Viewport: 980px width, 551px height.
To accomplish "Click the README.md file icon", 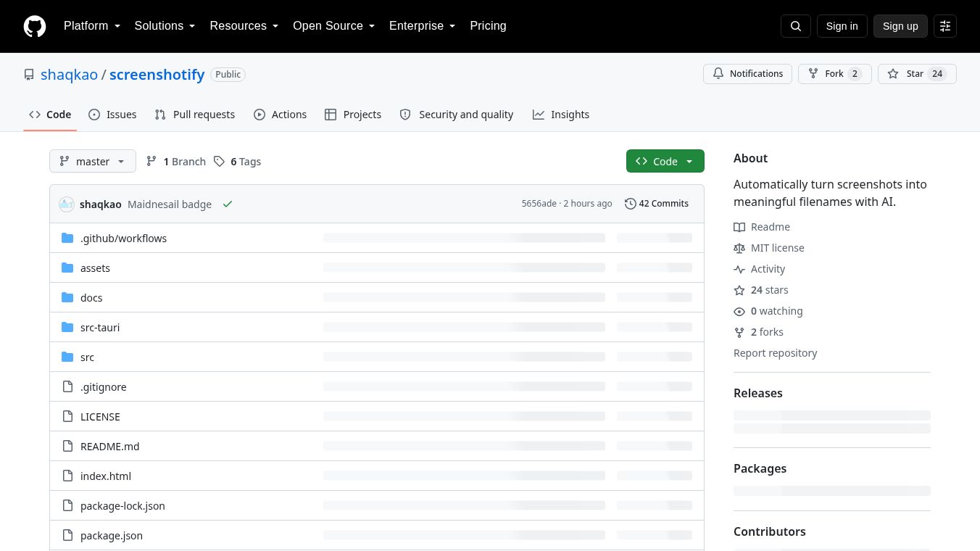I will [67, 446].
